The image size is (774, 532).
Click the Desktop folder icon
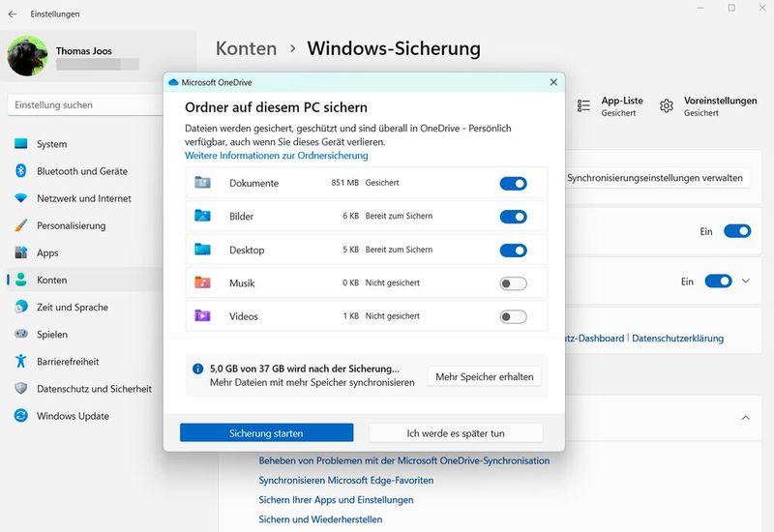(x=202, y=250)
